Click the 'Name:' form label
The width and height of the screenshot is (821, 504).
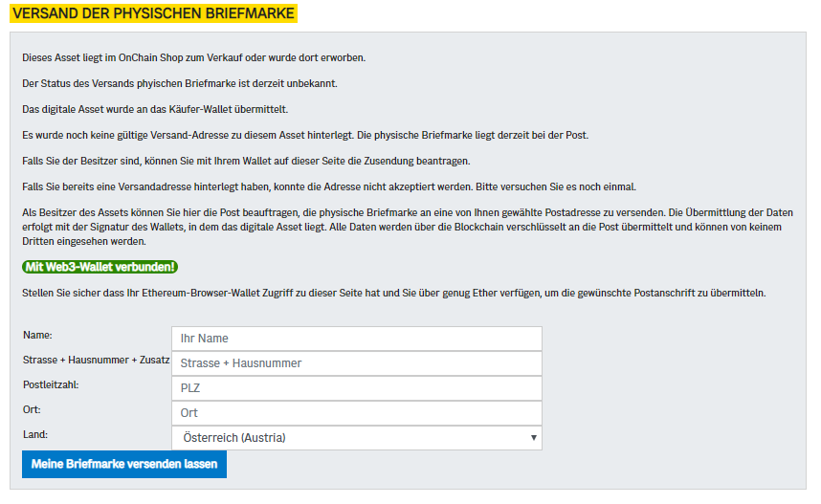(37, 335)
